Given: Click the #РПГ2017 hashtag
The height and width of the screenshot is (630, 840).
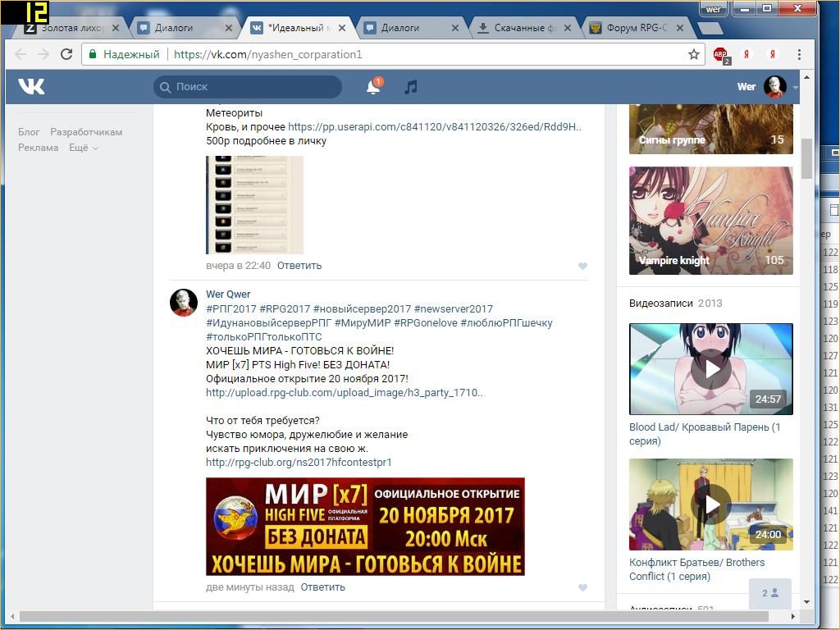Looking at the screenshot, I should 231,309.
